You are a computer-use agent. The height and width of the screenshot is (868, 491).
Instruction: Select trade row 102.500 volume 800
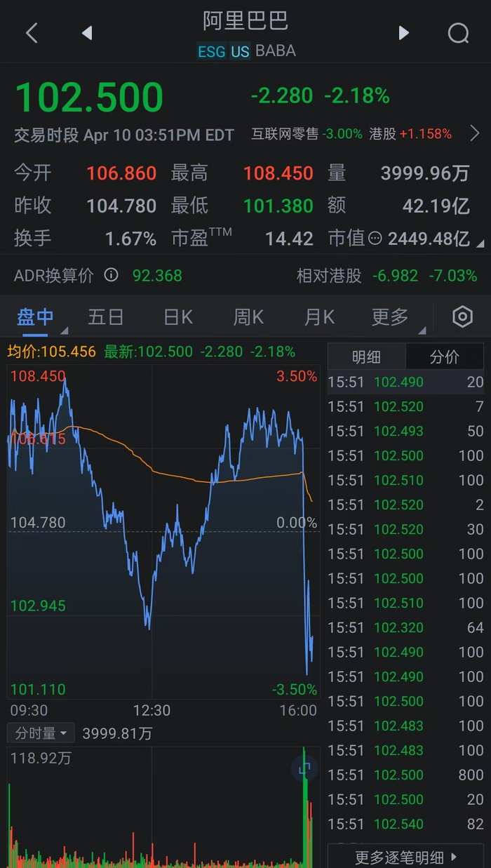(x=405, y=775)
